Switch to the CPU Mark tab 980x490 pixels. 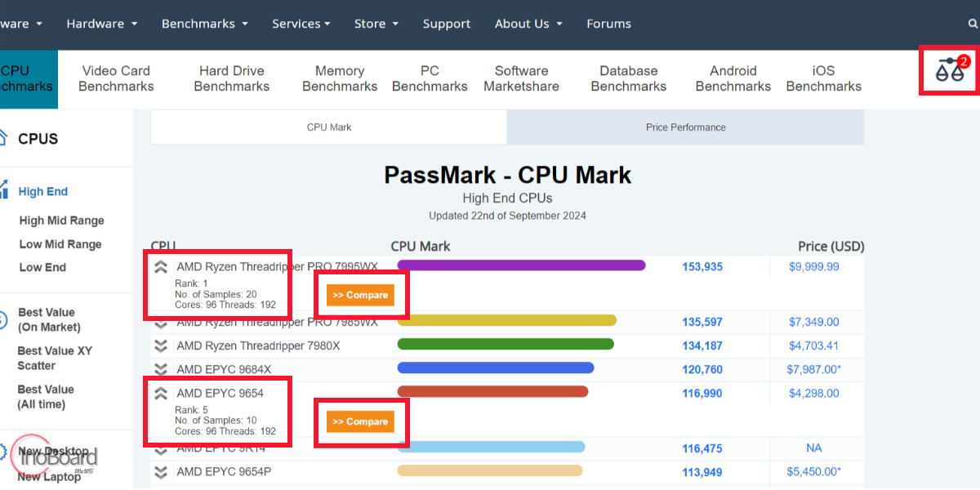click(x=329, y=127)
